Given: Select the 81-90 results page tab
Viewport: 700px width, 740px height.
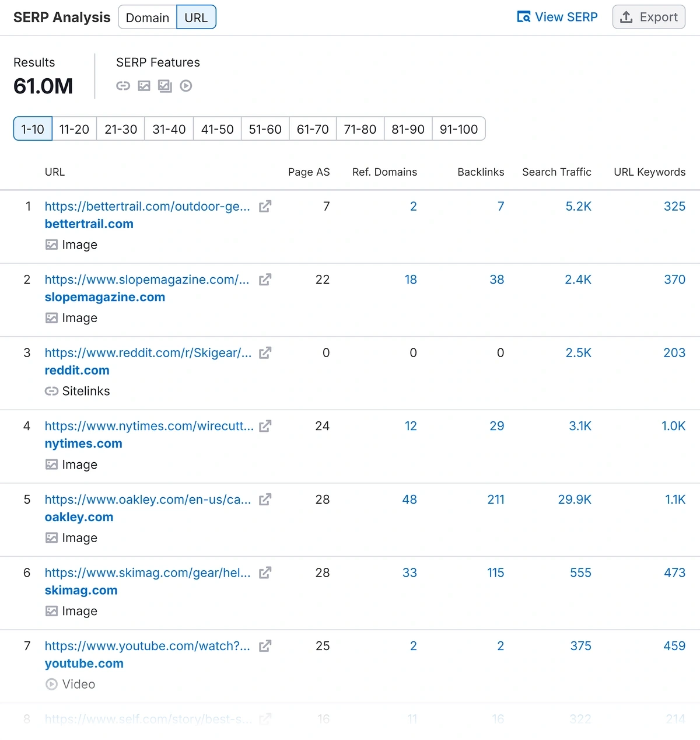Looking at the screenshot, I should coord(408,129).
